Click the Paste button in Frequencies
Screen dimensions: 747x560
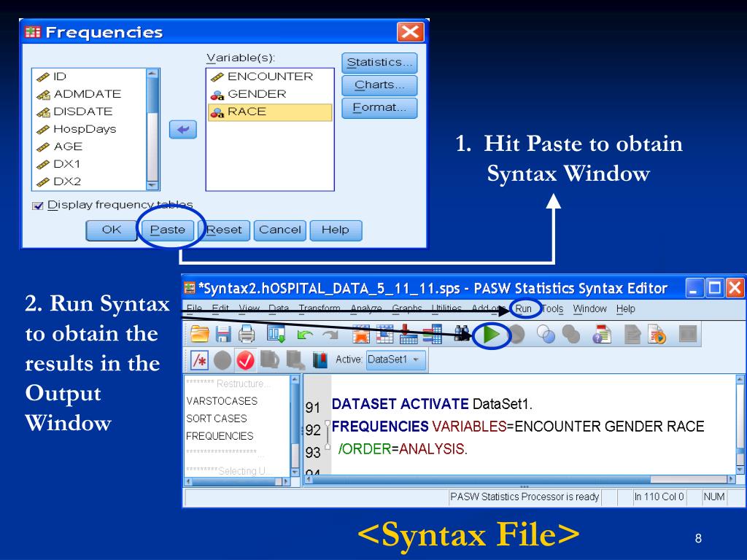168,230
